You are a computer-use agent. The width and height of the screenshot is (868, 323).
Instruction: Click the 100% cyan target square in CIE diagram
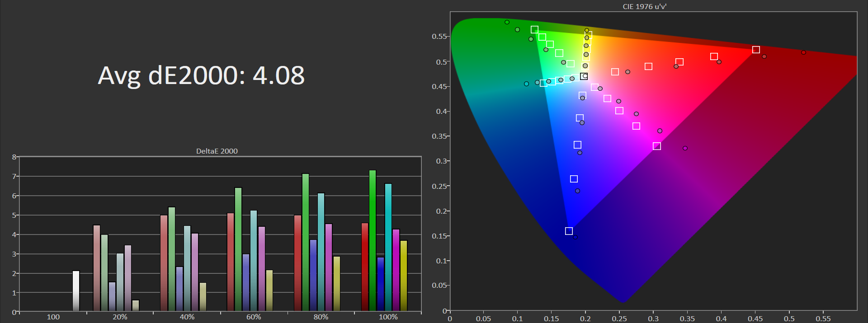coord(543,83)
